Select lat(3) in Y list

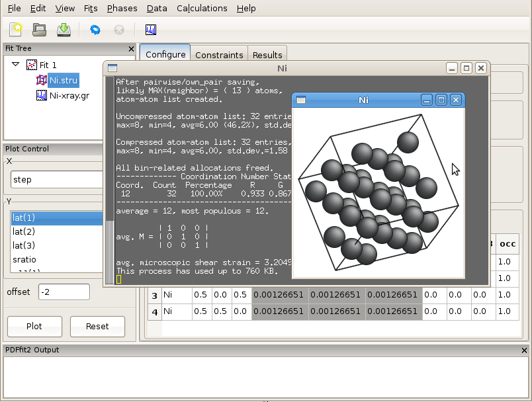(57, 246)
